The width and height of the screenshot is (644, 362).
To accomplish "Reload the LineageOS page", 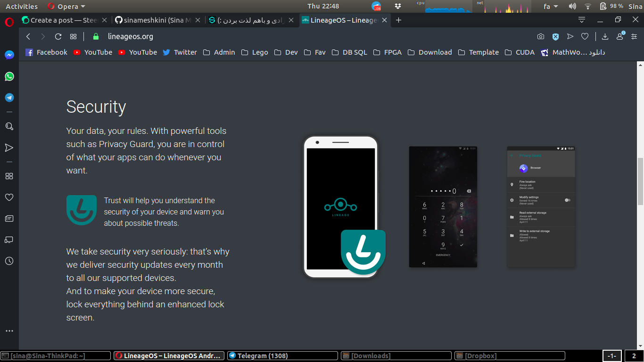I will (58, 36).
